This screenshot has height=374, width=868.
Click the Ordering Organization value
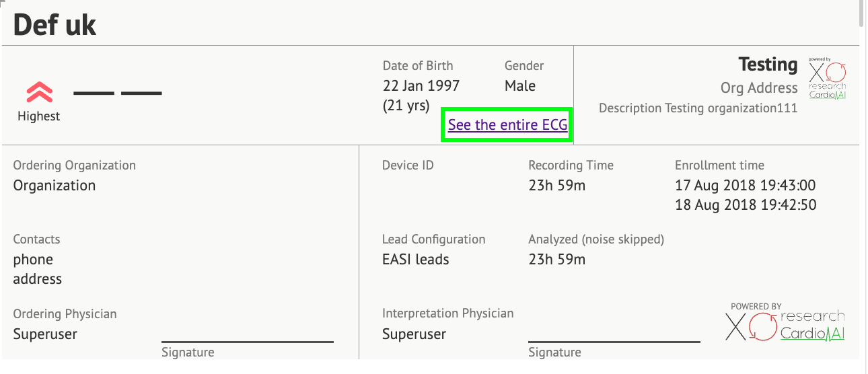pos(55,186)
